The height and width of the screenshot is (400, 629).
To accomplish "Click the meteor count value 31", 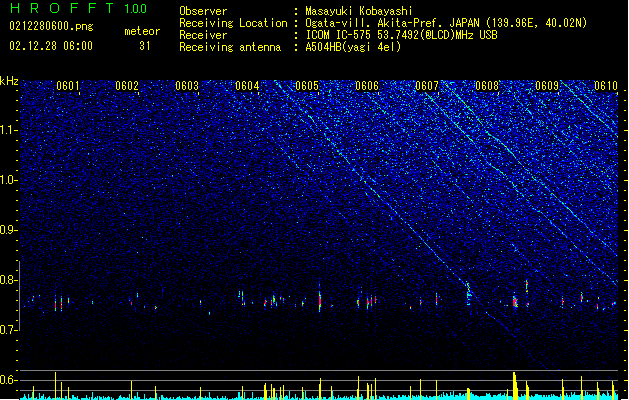I will tap(145, 46).
